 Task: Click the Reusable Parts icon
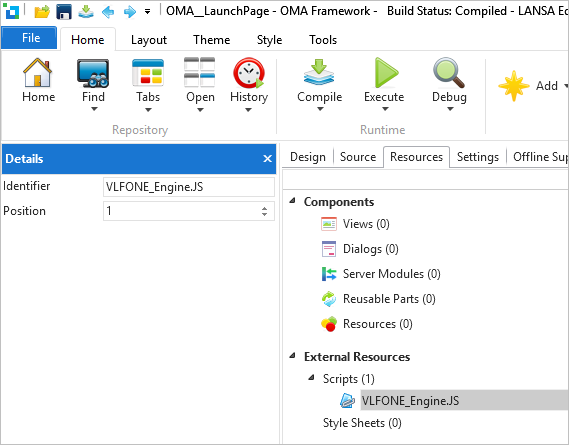329,299
